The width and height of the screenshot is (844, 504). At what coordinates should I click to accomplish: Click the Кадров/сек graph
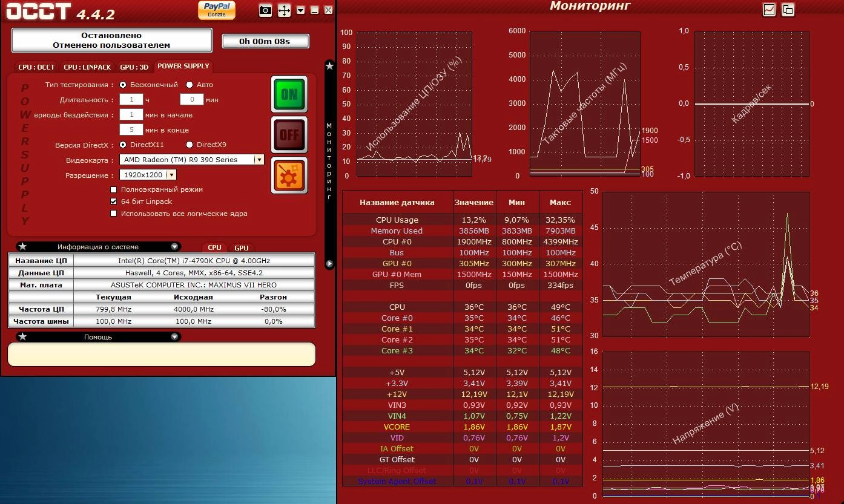point(752,104)
